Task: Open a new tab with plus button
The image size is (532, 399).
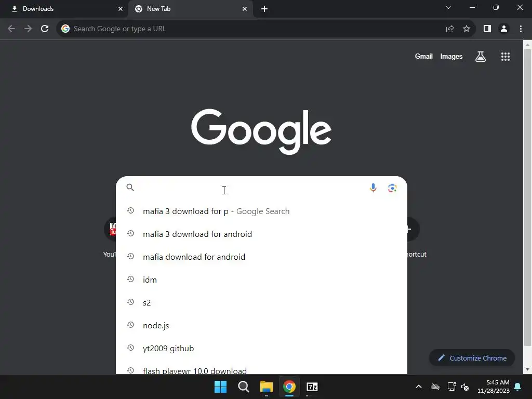Action: pos(264,9)
